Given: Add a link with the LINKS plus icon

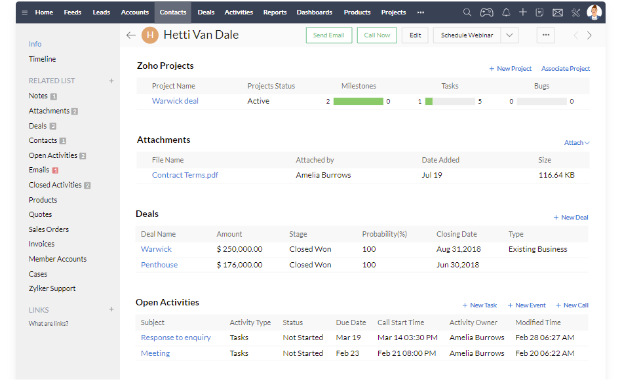Looking at the screenshot, I should tap(112, 309).
